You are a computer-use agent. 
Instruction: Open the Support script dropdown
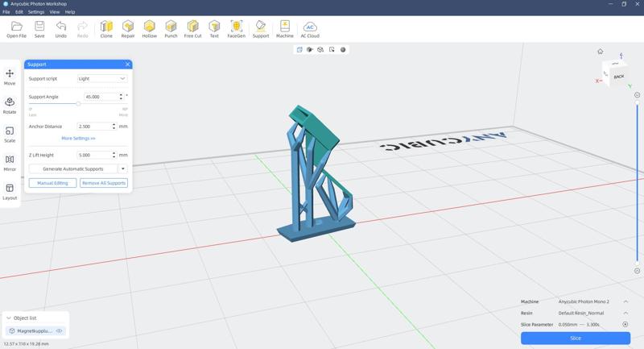(102, 78)
